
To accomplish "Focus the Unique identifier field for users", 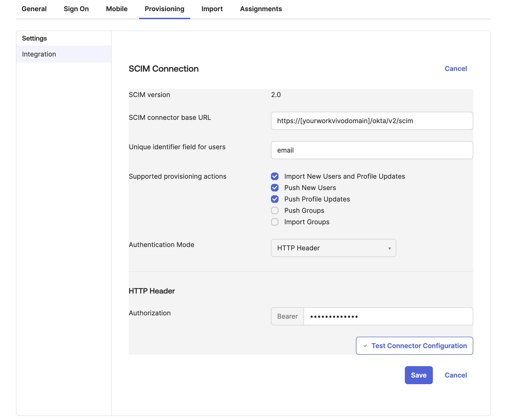I will click(x=372, y=150).
